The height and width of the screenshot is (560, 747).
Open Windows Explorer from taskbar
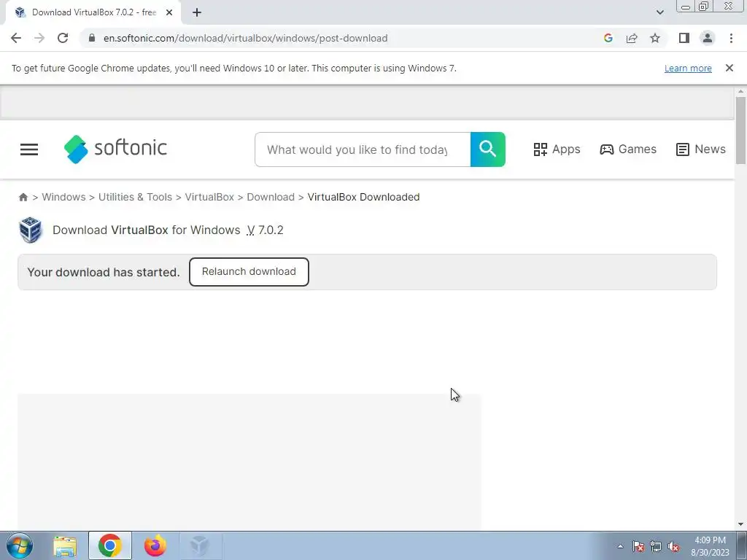[x=65, y=545]
